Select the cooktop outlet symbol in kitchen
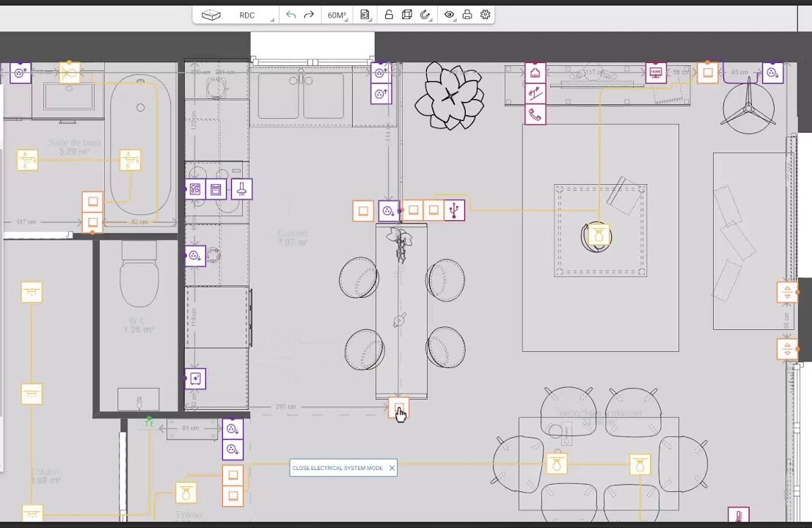This screenshot has height=528, width=812. [x=195, y=189]
